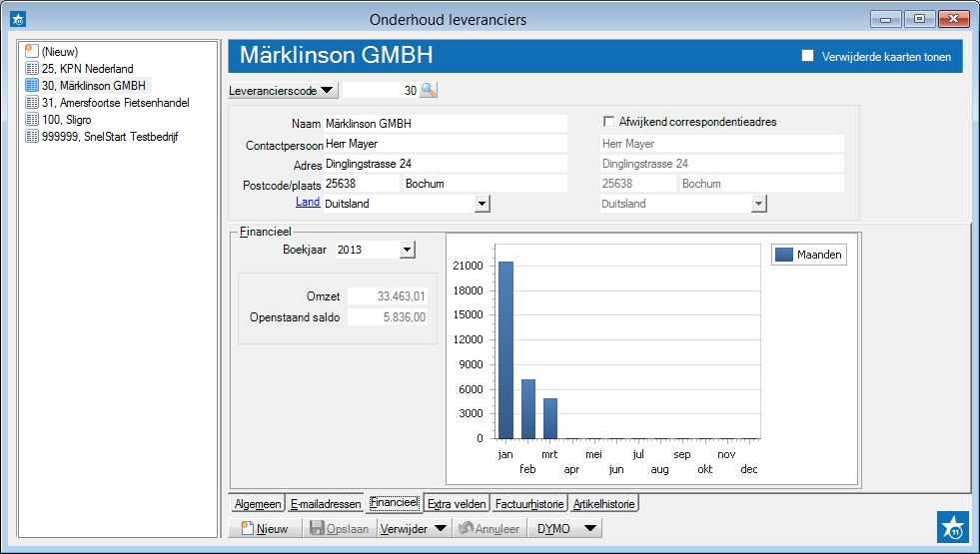Click the Nieuw button
The height and width of the screenshot is (554, 980).
(x=264, y=529)
